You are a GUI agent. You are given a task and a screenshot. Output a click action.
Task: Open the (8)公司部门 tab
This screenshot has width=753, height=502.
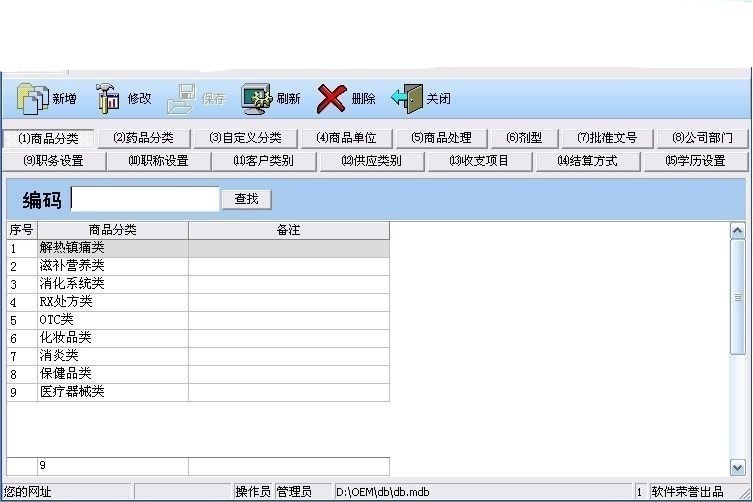(703, 138)
